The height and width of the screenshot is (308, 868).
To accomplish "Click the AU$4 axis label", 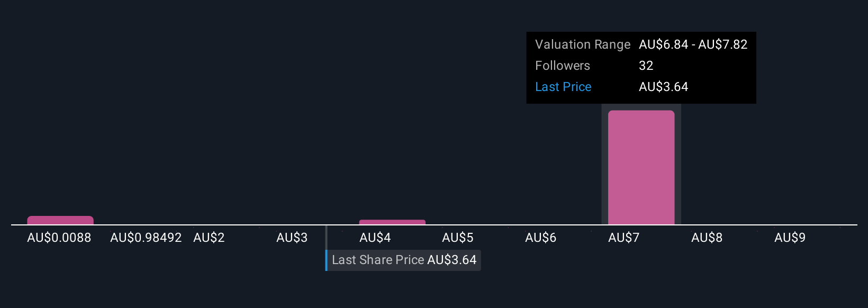I will (375, 238).
